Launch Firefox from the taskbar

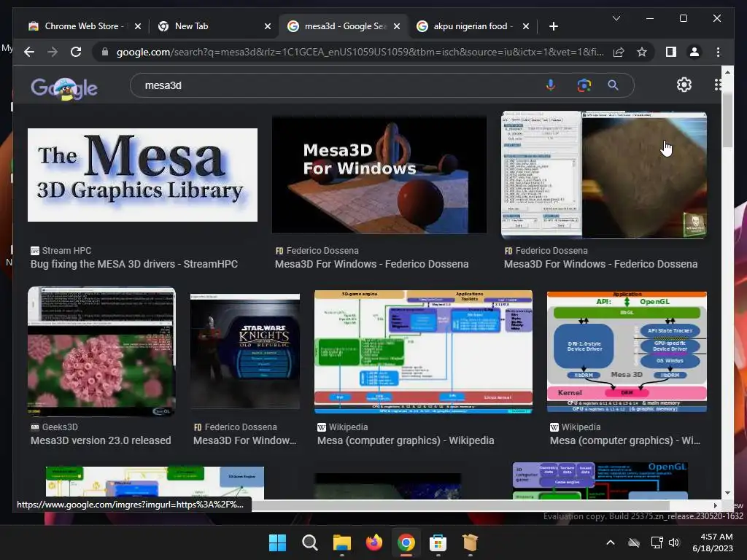374,542
